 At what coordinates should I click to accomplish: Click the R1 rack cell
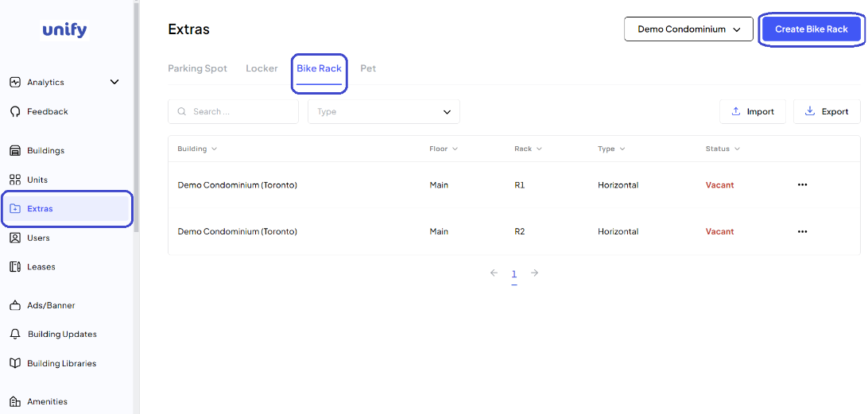pyautogui.click(x=519, y=185)
